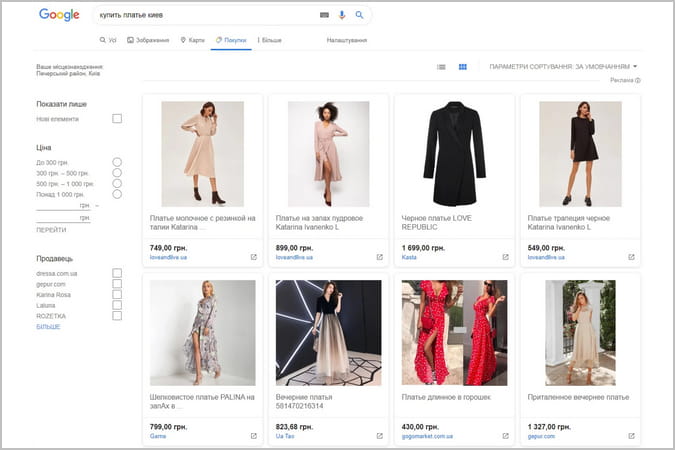Click the 549,00 грн. price text

(x=546, y=248)
